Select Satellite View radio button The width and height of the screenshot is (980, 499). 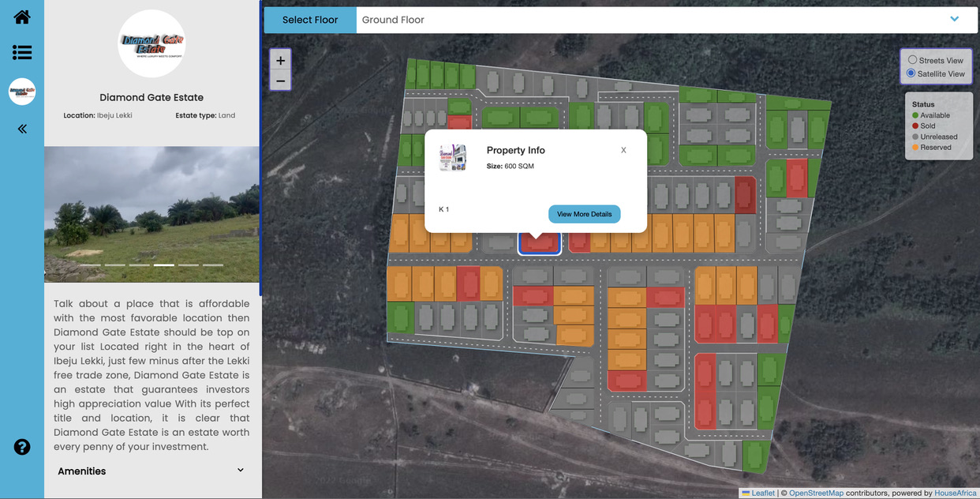(911, 73)
